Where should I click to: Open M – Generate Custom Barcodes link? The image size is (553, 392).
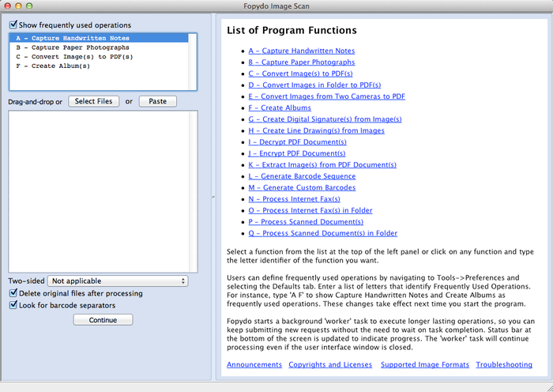coord(302,188)
